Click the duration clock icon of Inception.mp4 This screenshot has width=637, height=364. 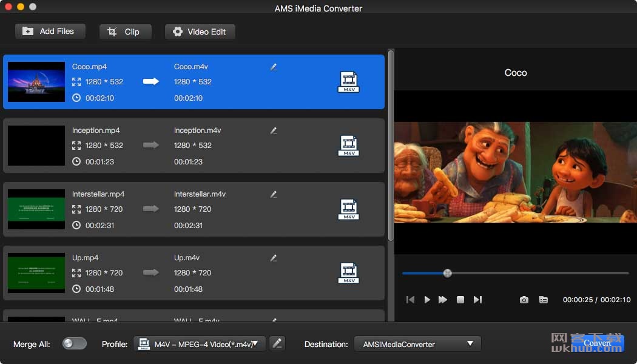click(x=76, y=162)
